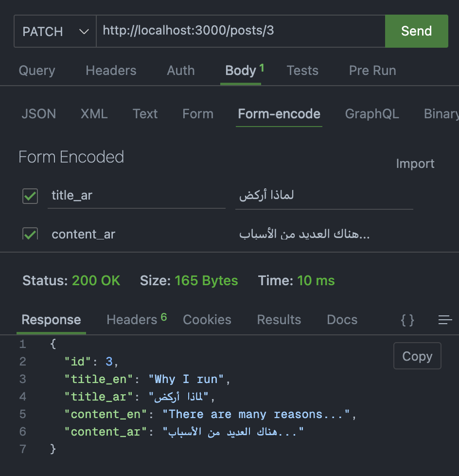Screen dimensions: 459x476
Task: Open the Docs tab in the response panel
Action: click(x=342, y=320)
